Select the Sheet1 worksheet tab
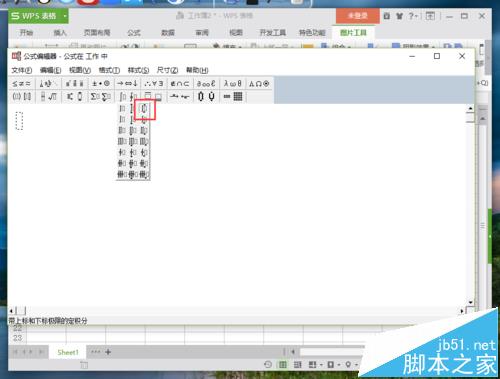 (68, 352)
